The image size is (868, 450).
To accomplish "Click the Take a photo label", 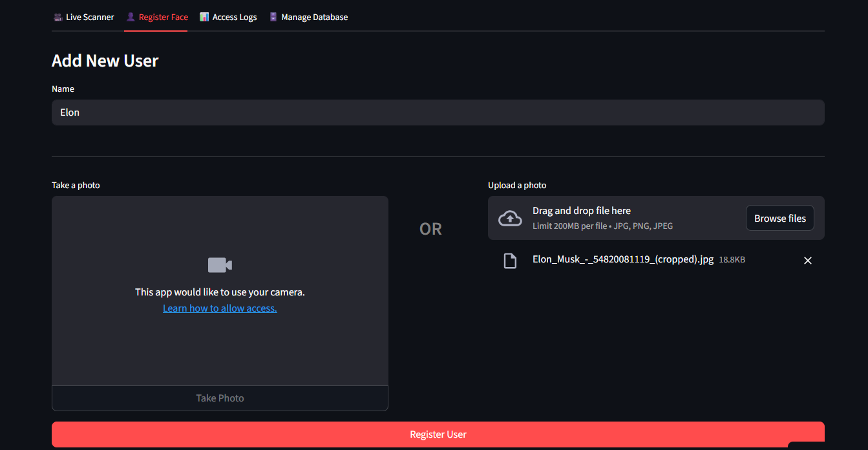I will point(76,186).
